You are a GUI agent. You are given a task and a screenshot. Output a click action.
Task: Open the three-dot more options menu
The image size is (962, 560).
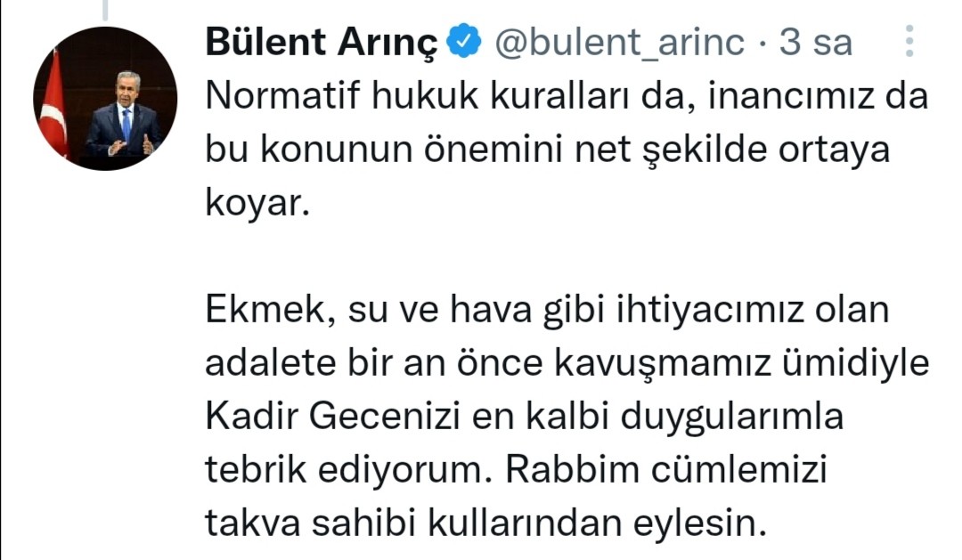pyautogui.click(x=909, y=42)
